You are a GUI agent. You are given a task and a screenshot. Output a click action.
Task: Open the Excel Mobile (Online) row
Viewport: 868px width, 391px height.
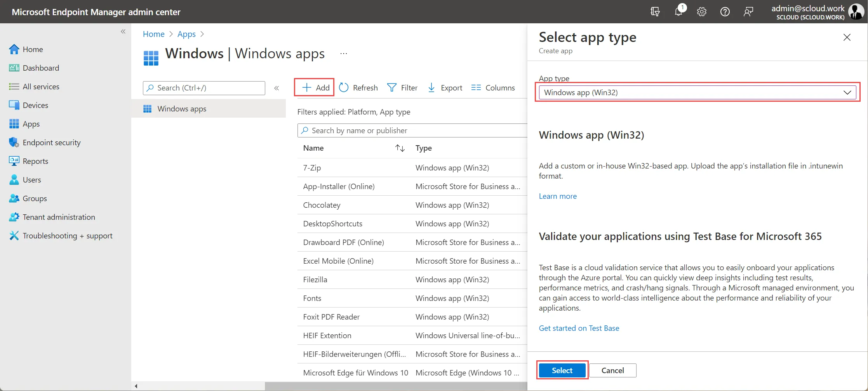click(x=412, y=261)
